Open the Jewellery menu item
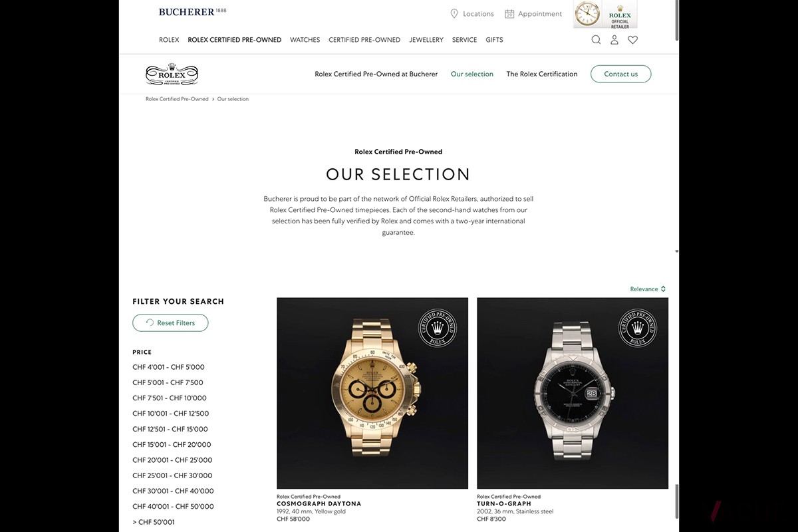 click(x=426, y=40)
